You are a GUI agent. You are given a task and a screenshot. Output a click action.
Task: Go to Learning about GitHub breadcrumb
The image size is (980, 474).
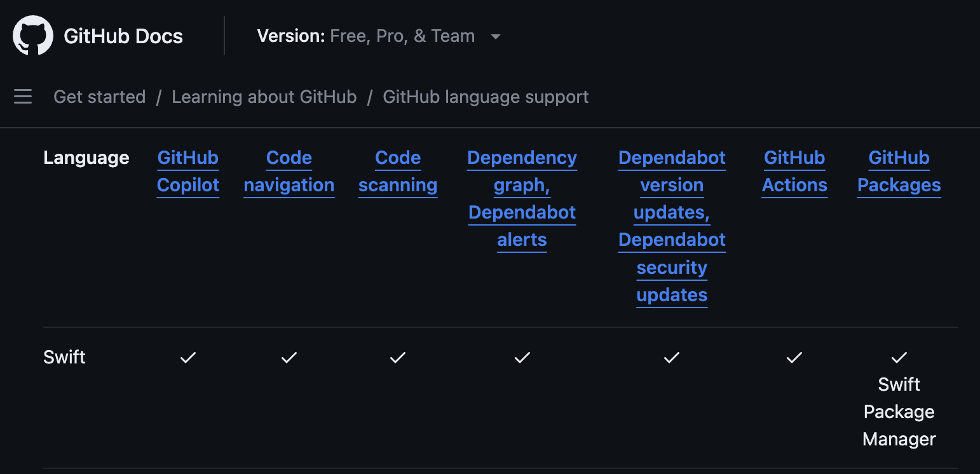point(264,97)
